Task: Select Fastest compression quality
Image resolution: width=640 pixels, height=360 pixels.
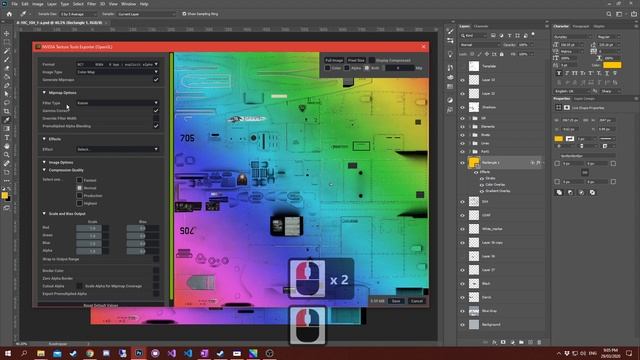Action: 79,180
